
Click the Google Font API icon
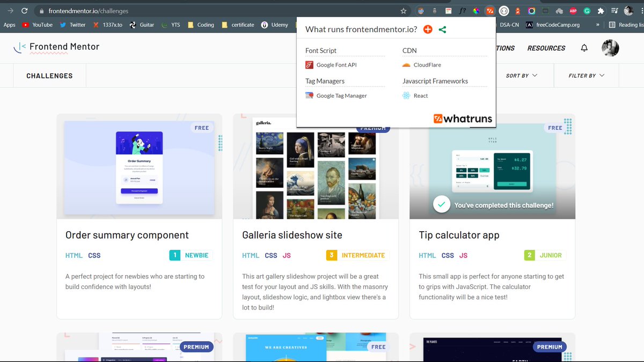point(309,65)
